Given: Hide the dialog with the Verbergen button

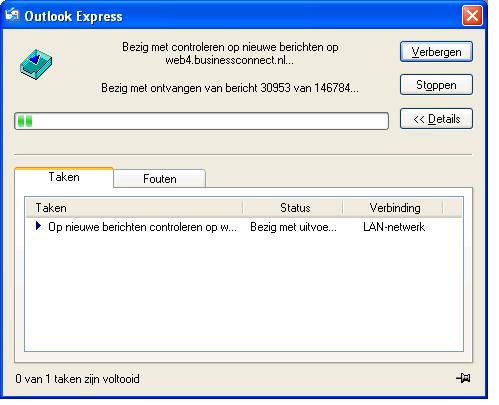Looking at the screenshot, I should pyautogui.click(x=436, y=52).
